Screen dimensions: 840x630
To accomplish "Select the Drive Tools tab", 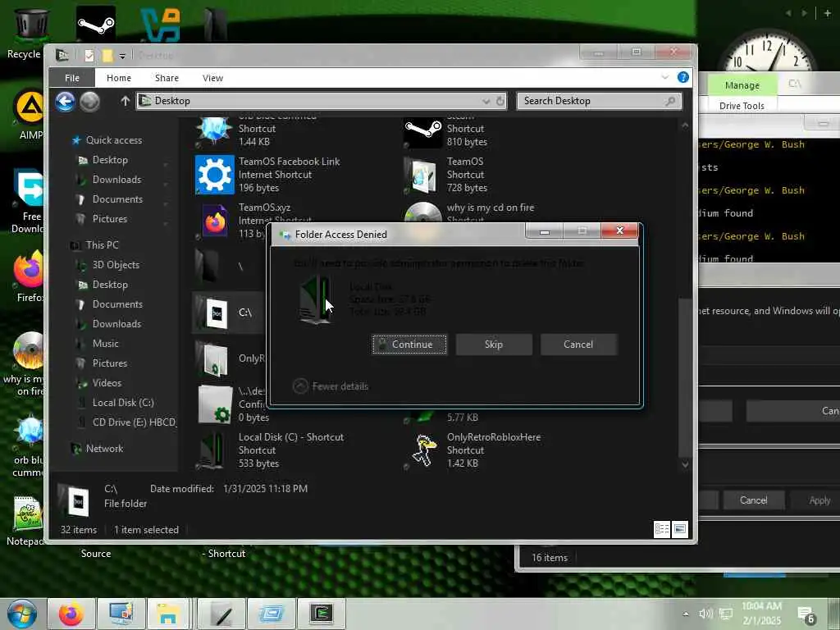I will coord(742,106).
